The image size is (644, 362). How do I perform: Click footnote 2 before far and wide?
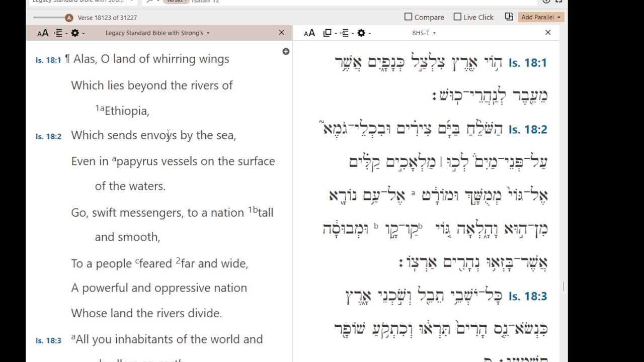(178, 260)
